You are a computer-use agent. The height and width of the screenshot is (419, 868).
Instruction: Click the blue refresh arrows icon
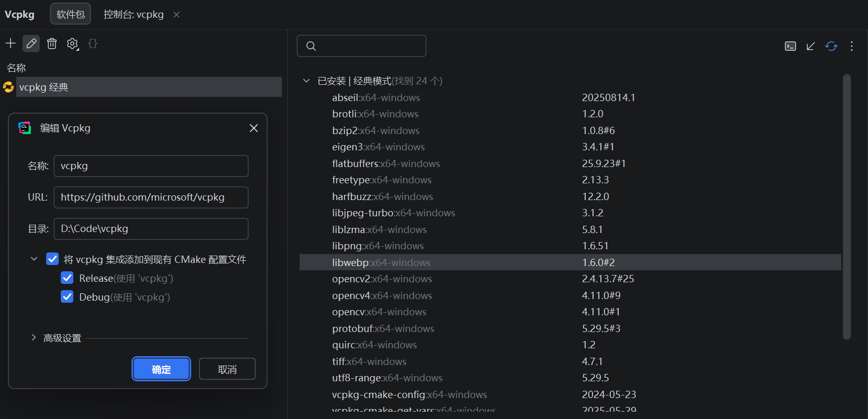831,46
